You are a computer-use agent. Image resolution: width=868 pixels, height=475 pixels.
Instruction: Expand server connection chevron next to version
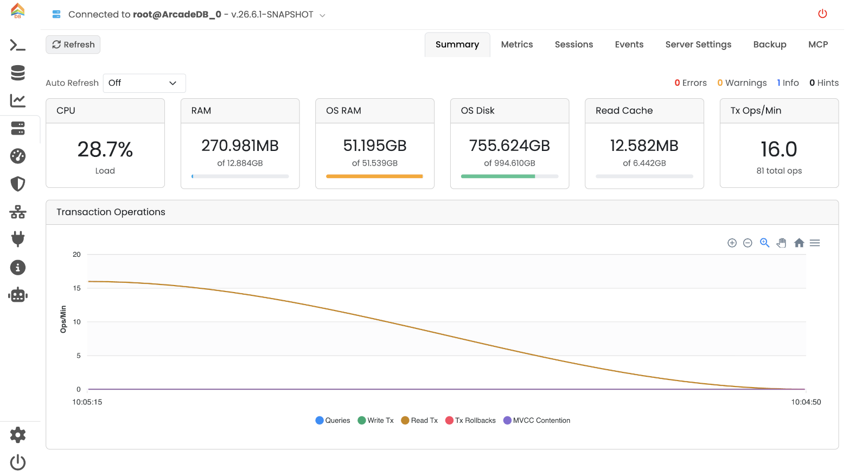(x=322, y=15)
